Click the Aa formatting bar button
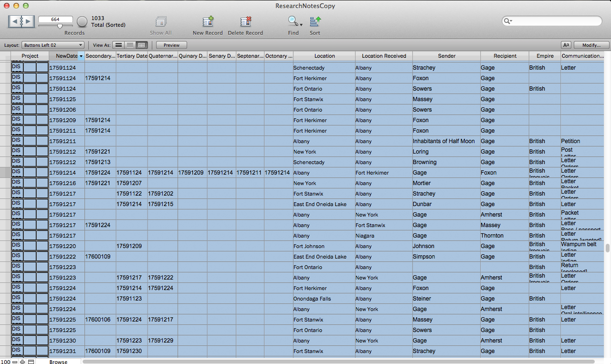The height and width of the screenshot is (364, 611). pos(566,45)
